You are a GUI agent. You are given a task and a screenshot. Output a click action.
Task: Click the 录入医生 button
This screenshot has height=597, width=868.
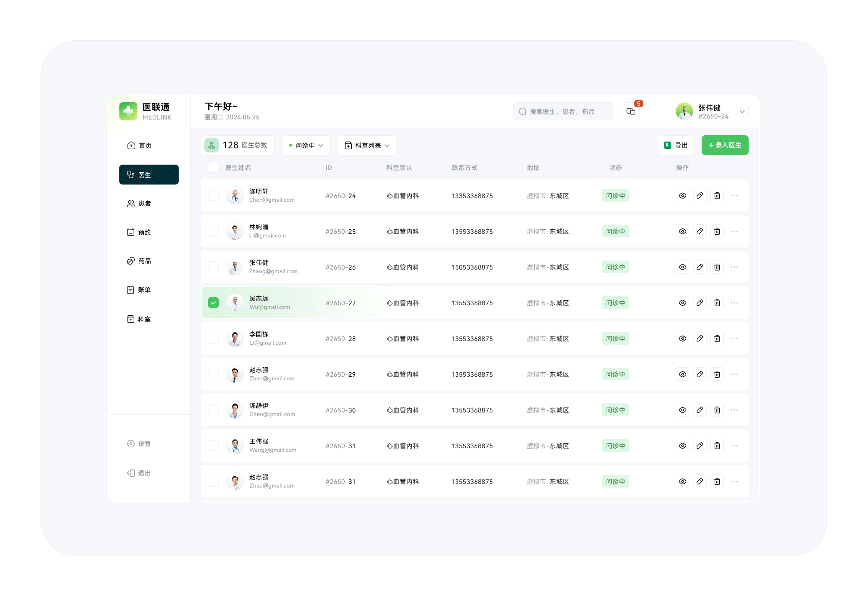click(x=725, y=145)
